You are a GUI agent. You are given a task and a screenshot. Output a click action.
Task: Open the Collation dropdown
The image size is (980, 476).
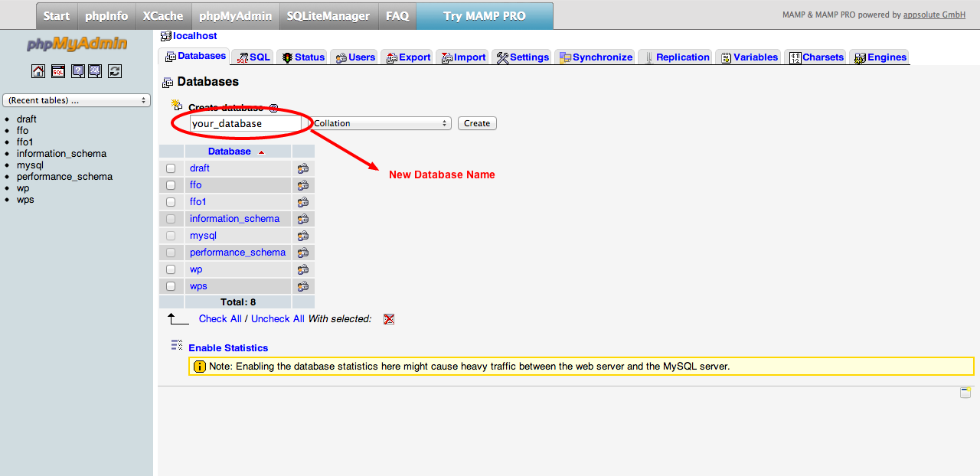(381, 123)
